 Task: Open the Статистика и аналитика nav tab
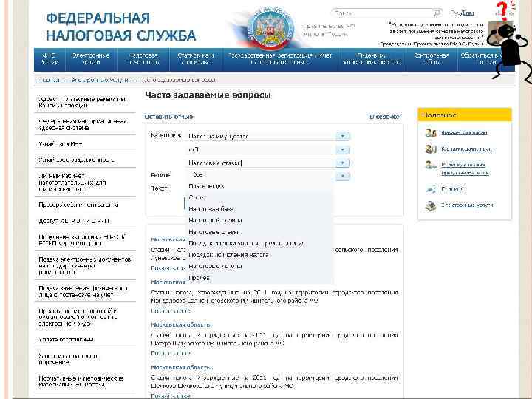(x=196, y=58)
